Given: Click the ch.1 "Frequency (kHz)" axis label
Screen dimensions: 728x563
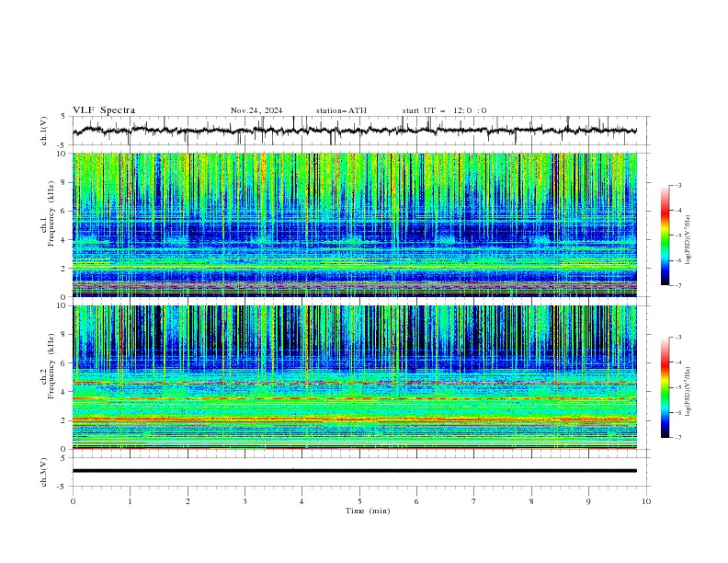Looking at the screenshot, I should tap(51, 214).
